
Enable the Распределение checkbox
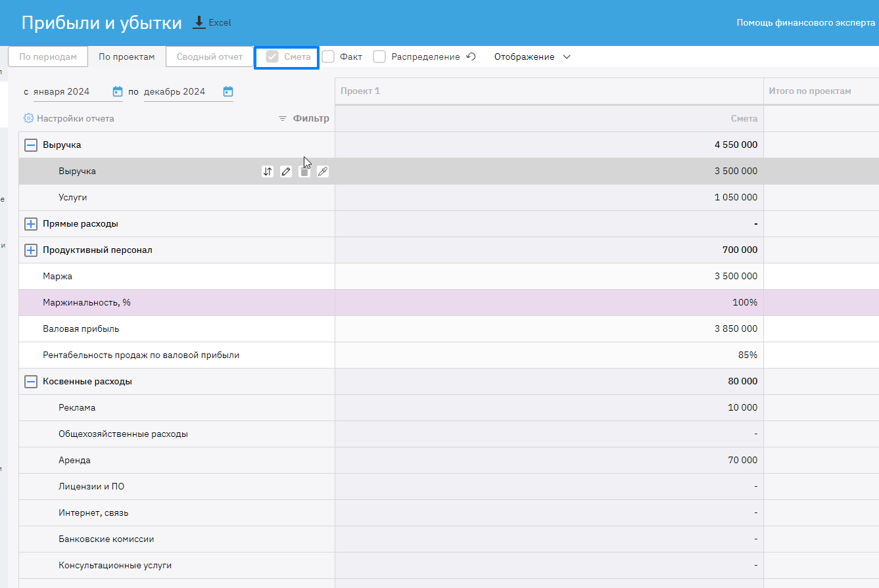click(379, 57)
